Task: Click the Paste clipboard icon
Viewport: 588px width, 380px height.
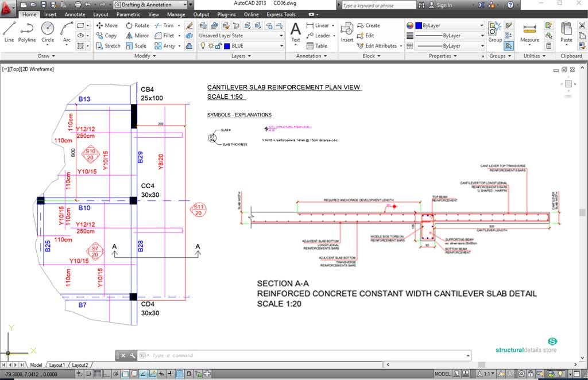Action: coord(566,32)
